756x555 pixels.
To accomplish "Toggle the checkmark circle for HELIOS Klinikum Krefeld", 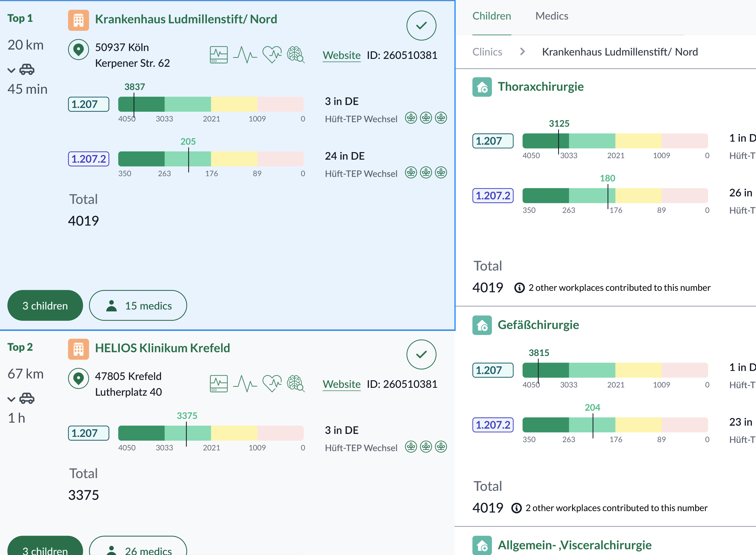I will tap(421, 354).
